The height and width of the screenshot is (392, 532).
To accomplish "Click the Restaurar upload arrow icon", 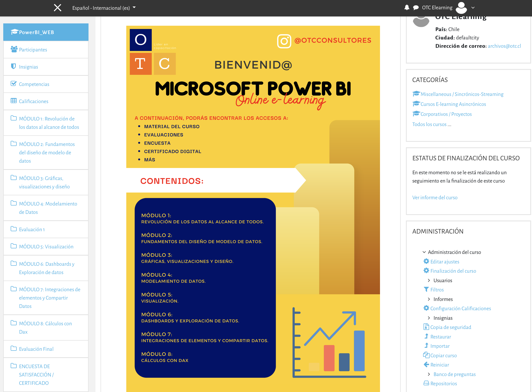I will pyautogui.click(x=426, y=336).
